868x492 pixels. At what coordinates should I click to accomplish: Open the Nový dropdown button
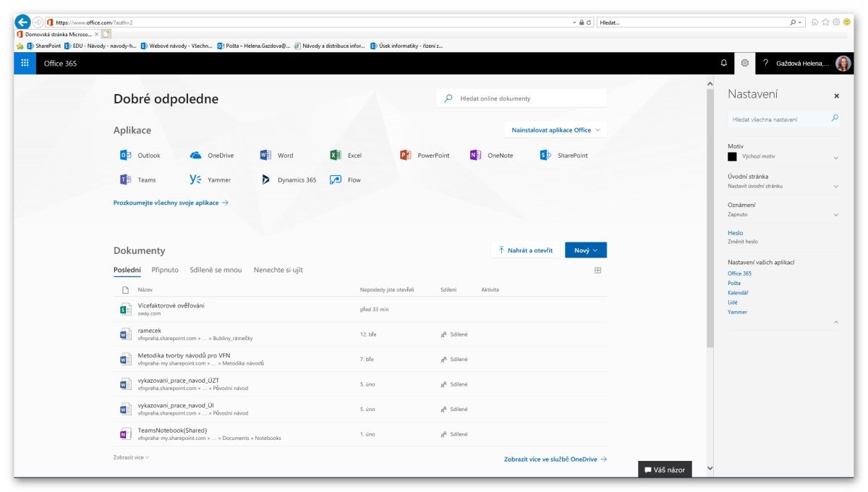click(x=586, y=250)
